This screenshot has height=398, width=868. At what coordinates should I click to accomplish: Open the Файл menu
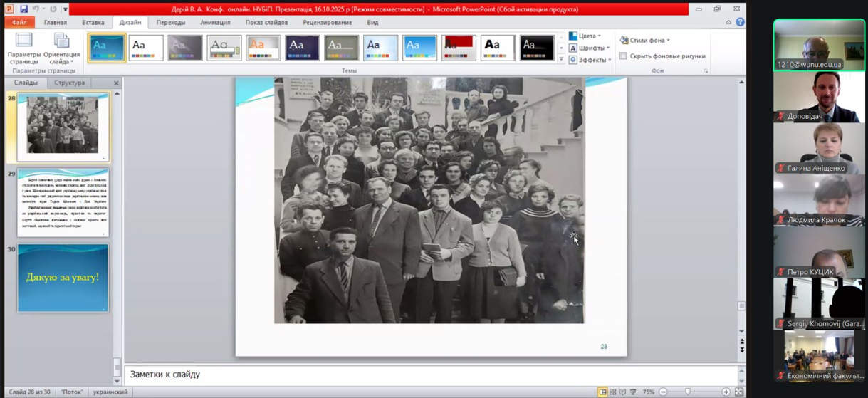tap(19, 22)
